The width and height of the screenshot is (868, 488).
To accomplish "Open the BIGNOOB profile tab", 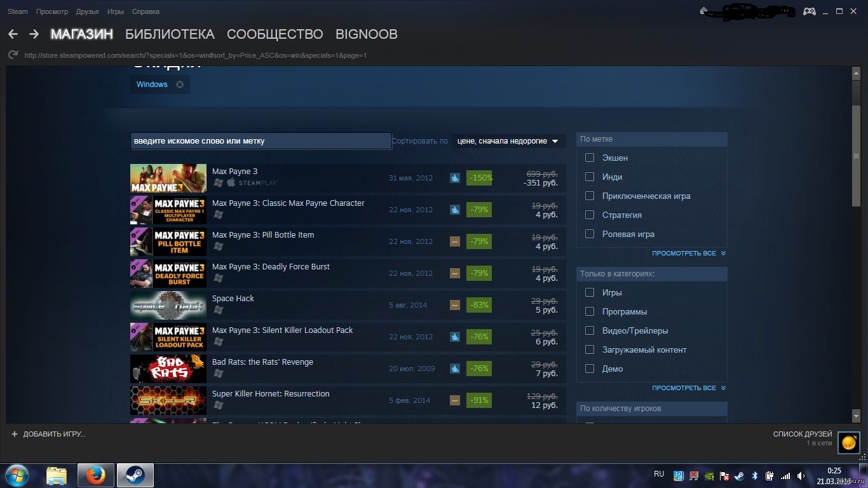I will (x=367, y=34).
